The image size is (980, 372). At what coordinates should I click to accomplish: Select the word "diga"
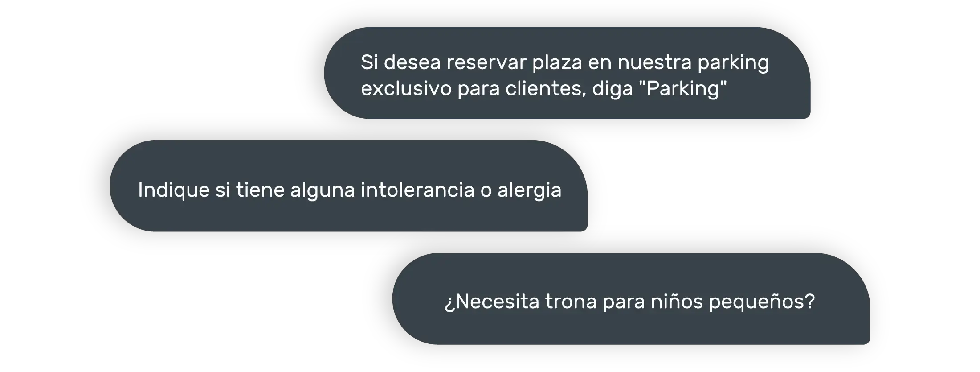click(x=612, y=89)
